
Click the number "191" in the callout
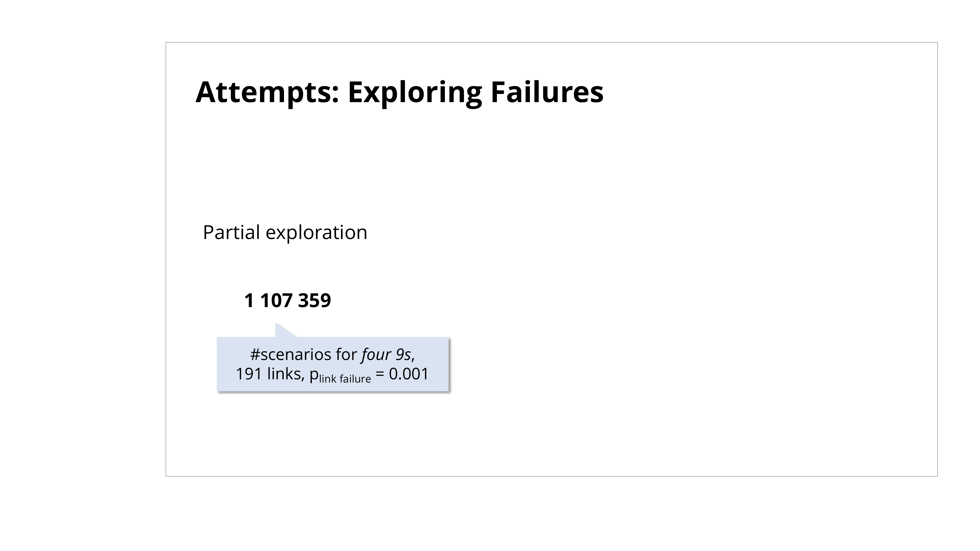click(x=249, y=374)
